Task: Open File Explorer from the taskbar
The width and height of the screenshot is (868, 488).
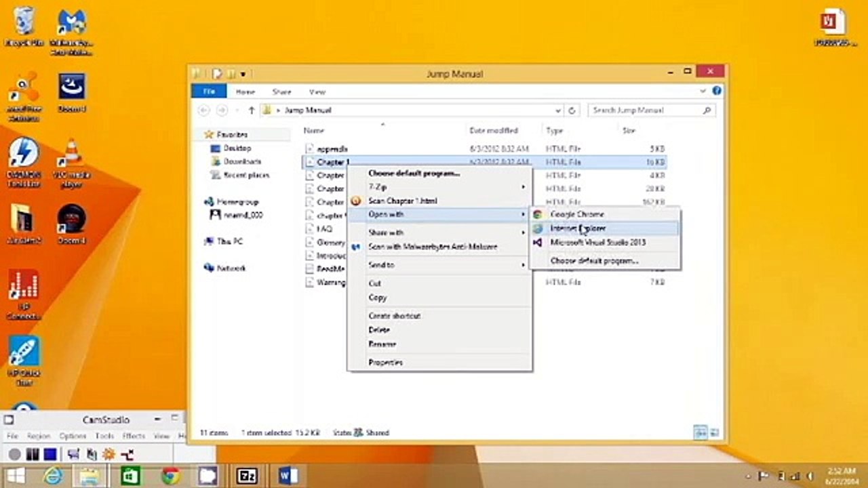Action: [x=90, y=476]
